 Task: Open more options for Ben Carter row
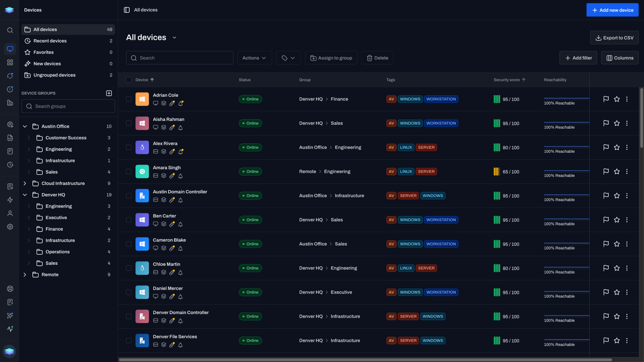627,220
